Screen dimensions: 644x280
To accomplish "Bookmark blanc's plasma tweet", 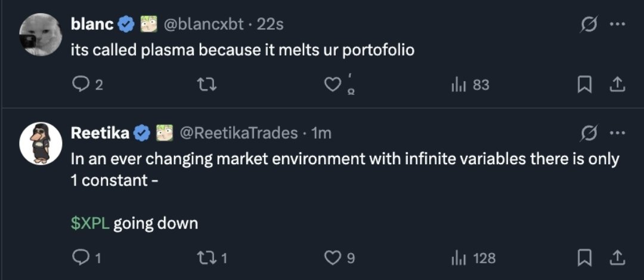I will coord(584,85).
